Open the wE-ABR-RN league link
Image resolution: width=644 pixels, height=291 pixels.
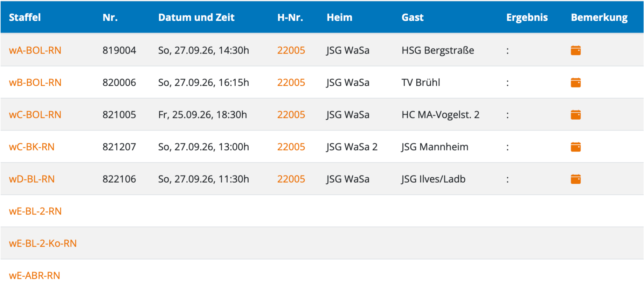tap(35, 276)
